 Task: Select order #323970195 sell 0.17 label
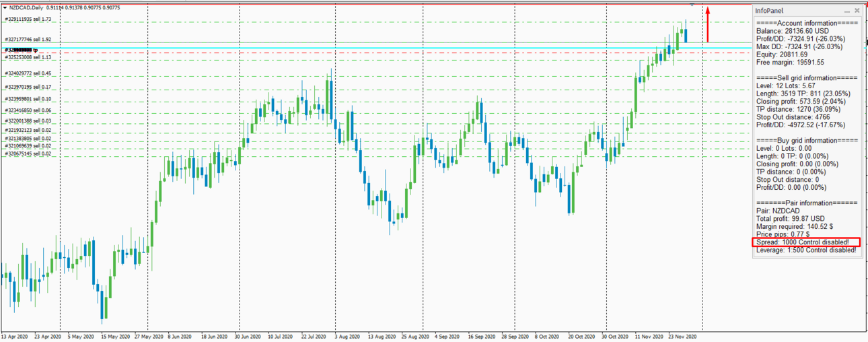coord(28,88)
